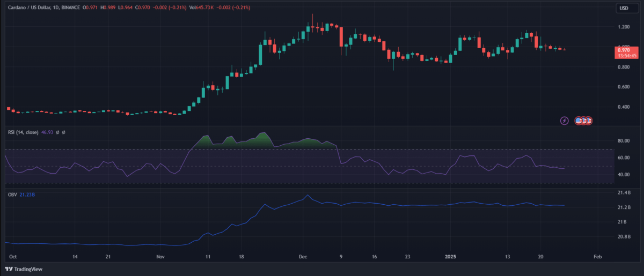Click the Nov date on time axis
Image resolution: width=644 pixels, height=276 pixels.
click(x=160, y=257)
